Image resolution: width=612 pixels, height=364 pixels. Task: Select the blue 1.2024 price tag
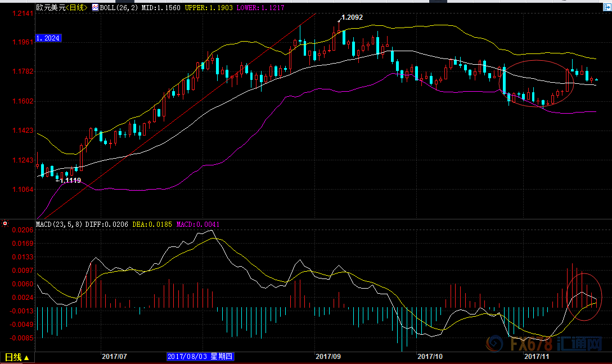(48, 38)
